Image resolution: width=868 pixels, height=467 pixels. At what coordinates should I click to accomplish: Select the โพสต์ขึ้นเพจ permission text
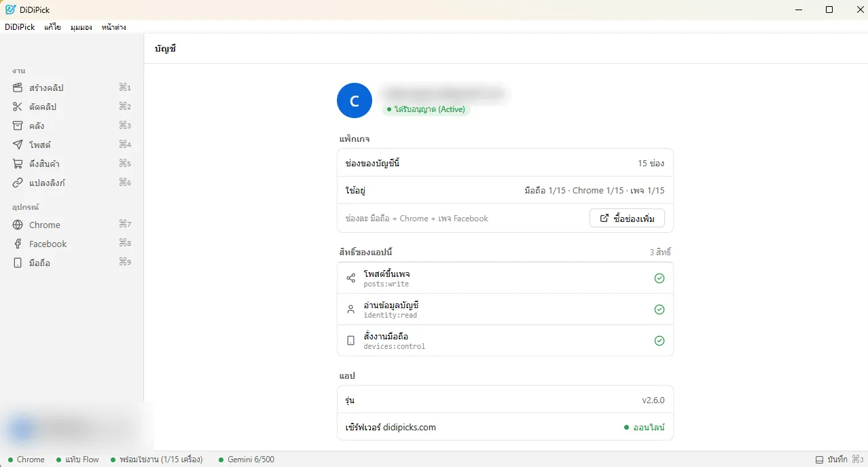pos(386,274)
